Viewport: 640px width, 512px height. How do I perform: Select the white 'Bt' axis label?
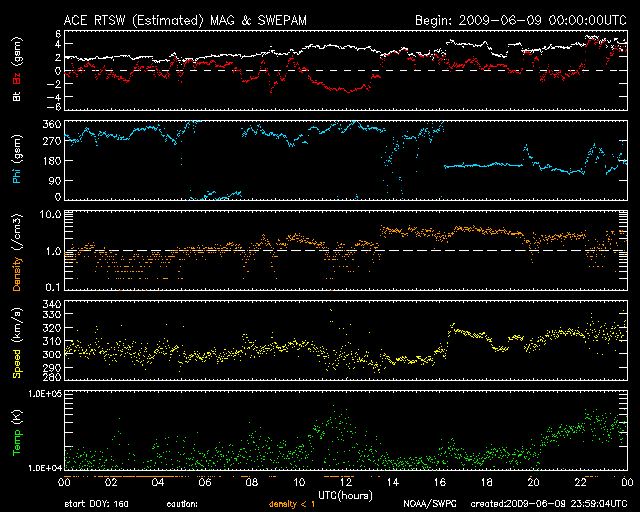click(17, 96)
